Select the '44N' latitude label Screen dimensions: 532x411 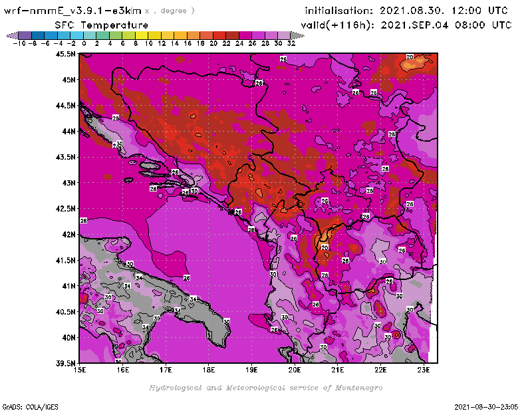(69, 131)
